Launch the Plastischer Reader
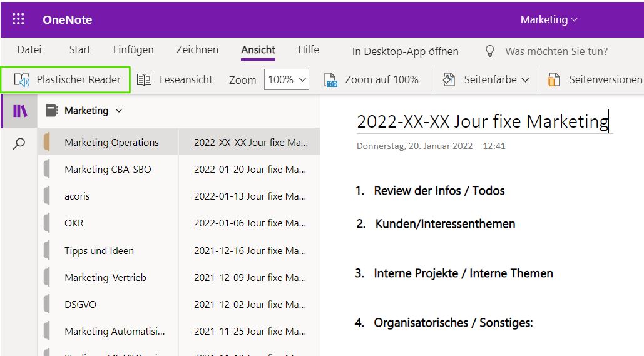The height and width of the screenshot is (356, 644). 66,79
